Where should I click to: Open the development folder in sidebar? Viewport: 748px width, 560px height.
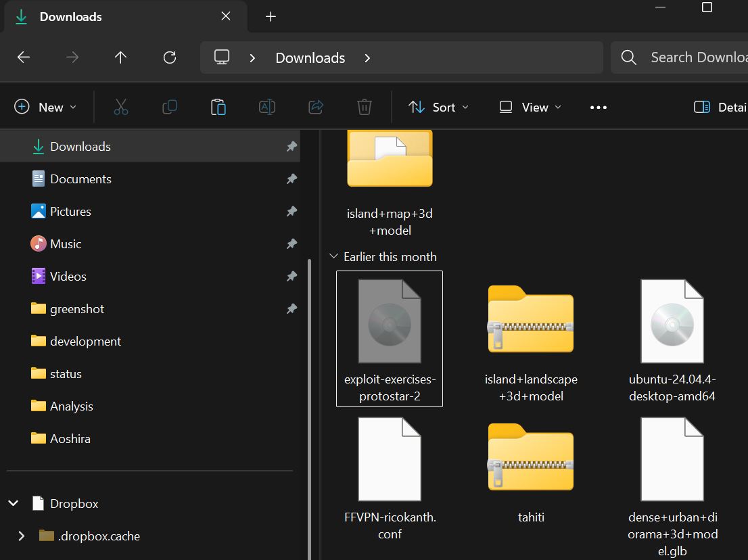coord(149,341)
